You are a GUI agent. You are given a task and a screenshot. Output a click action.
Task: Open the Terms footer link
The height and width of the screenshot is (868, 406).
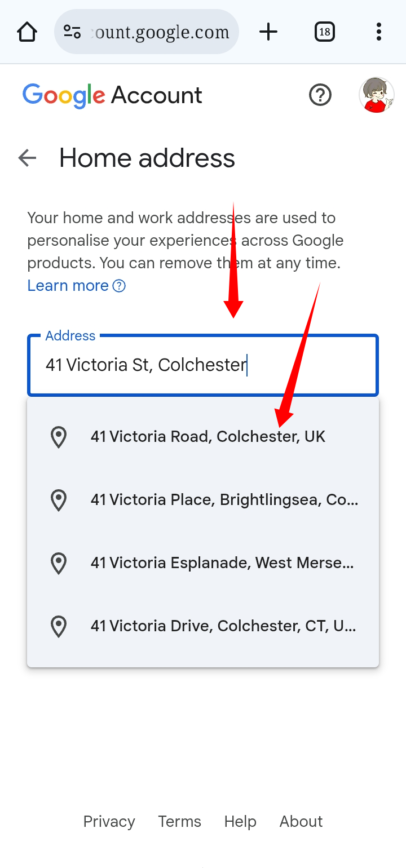point(179,822)
